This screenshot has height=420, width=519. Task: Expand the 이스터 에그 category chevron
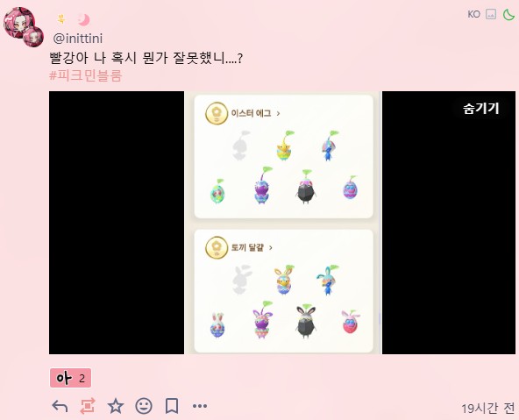pyautogui.click(x=279, y=113)
